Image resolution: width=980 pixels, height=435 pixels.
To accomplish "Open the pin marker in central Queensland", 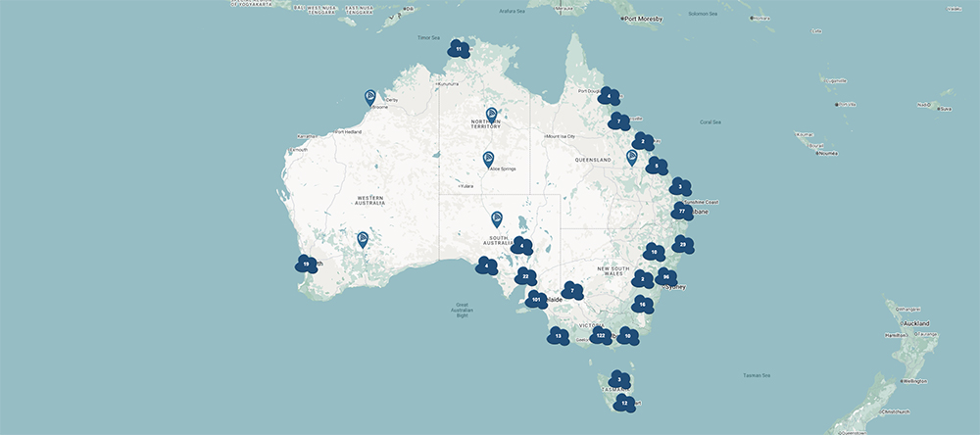I will click(x=632, y=156).
